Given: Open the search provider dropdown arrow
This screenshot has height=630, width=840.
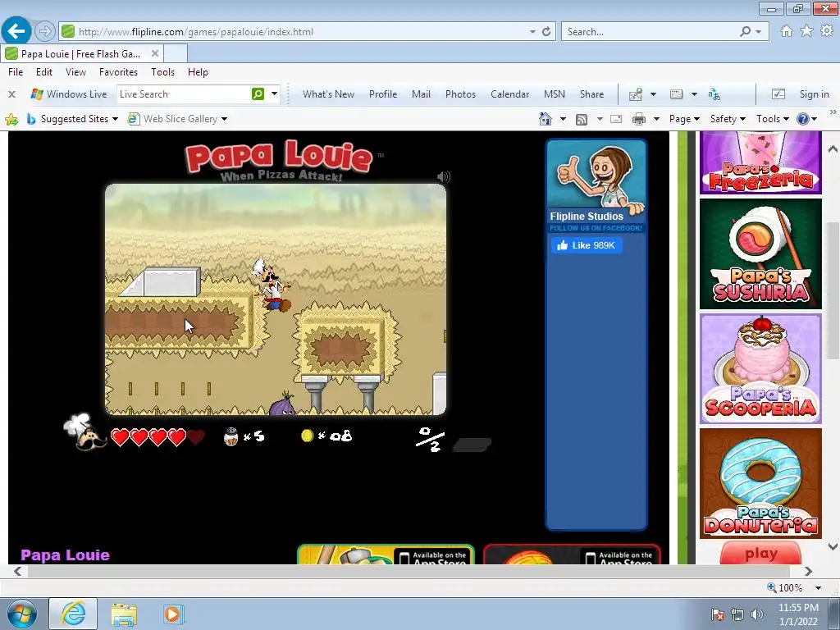Looking at the screenshot, I should pyautogui.click(x=758, y=32).
